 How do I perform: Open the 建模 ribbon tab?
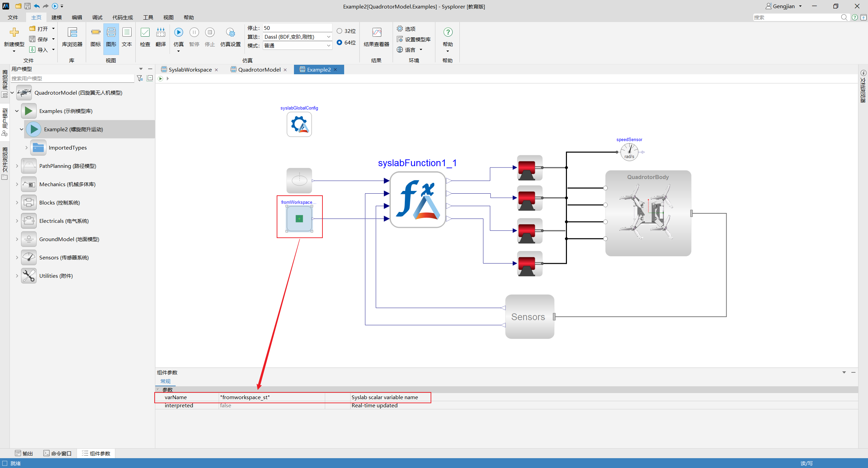[57, 17]
